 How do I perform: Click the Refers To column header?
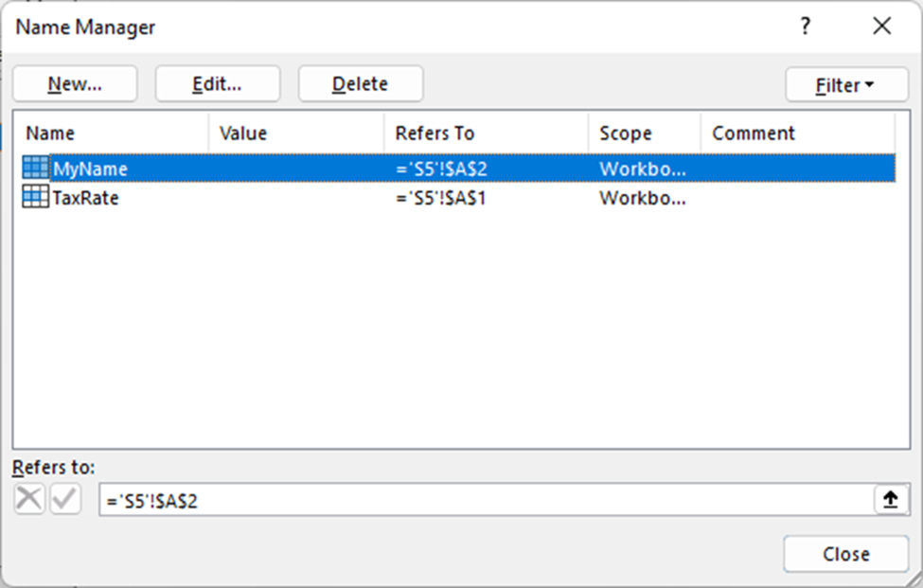pyautogui.click(x=486, y=134)
